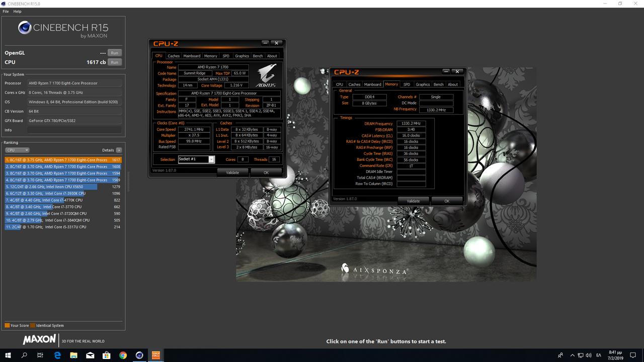Screen dimensions: 644x362
Task: Launch Microsoft Edge from taskbar
Action: pos(57,355)
